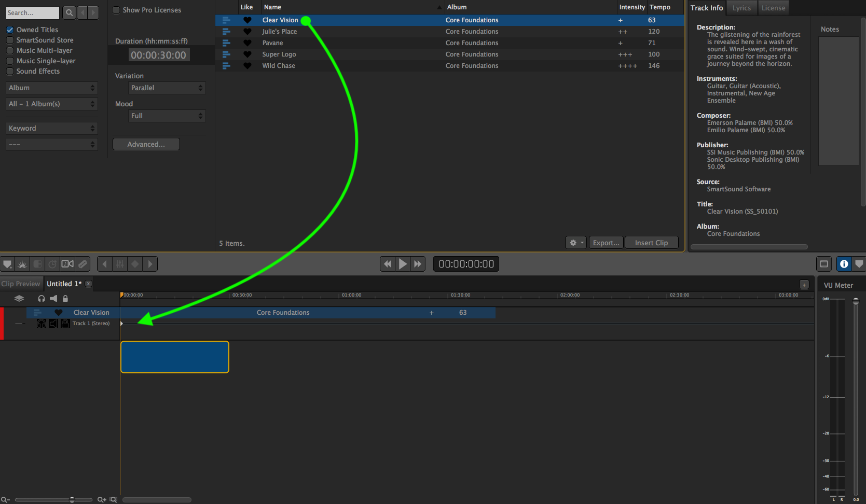Viewport: 866px width, 504px height.
Task: Click the filmstrip video window icon
Action: (824, 264)
